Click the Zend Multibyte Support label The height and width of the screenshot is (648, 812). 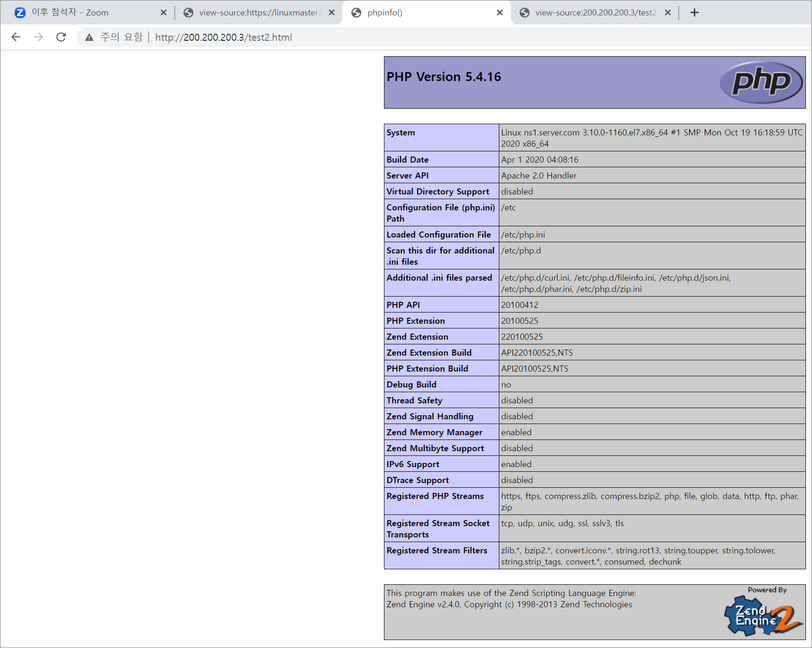(x=435, y=448)
